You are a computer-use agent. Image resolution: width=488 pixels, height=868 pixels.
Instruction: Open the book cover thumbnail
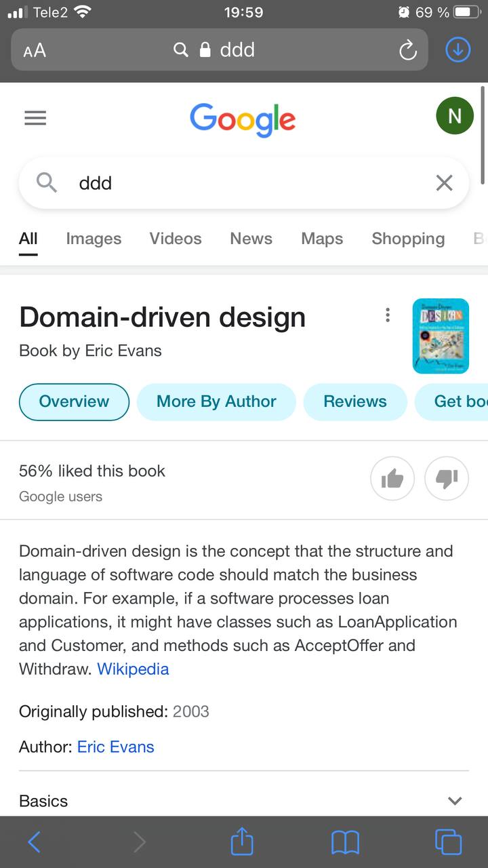click(x=441, y=336)
